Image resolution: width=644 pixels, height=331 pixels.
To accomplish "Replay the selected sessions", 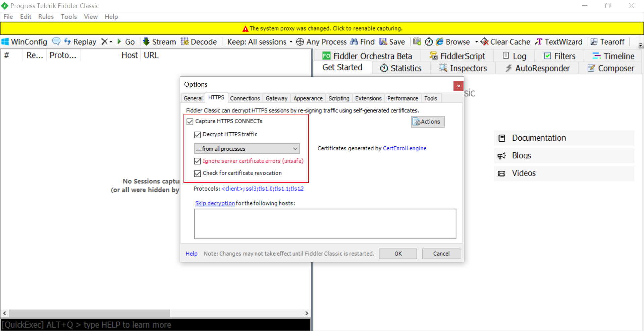I will pyautogui.click(x=80, y=42).
